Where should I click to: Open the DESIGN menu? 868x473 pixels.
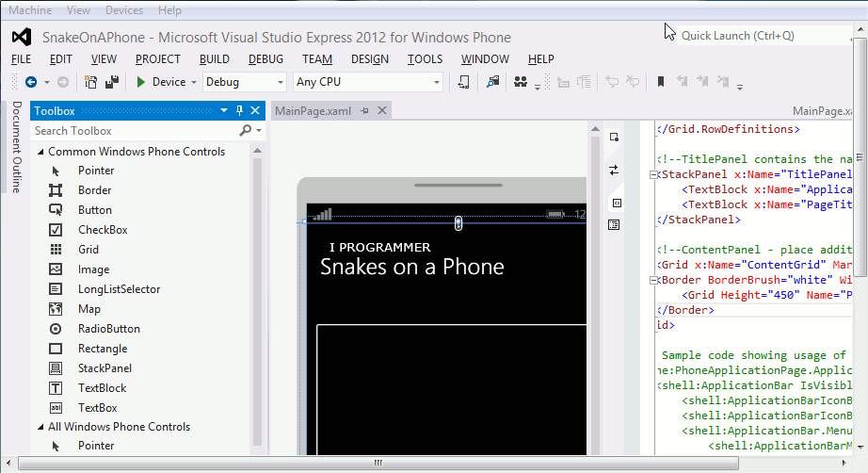pos(370,59)
